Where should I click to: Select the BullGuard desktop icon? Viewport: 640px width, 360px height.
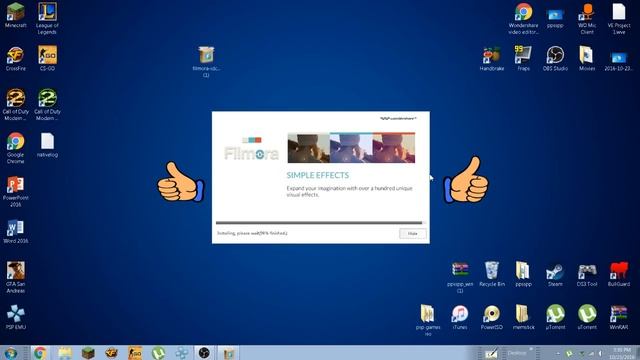[619, 274]
